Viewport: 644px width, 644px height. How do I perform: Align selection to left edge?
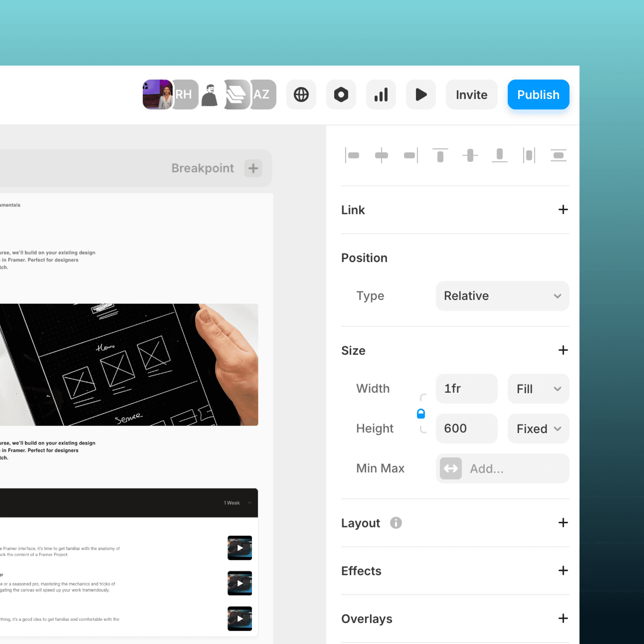pyautogui.click(x=352, y=155)
